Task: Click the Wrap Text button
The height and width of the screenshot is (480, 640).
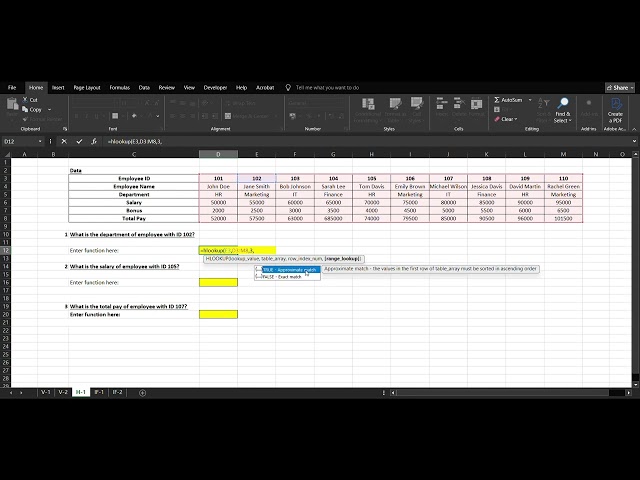Action: pyautogui.click(x=240, y=103)
